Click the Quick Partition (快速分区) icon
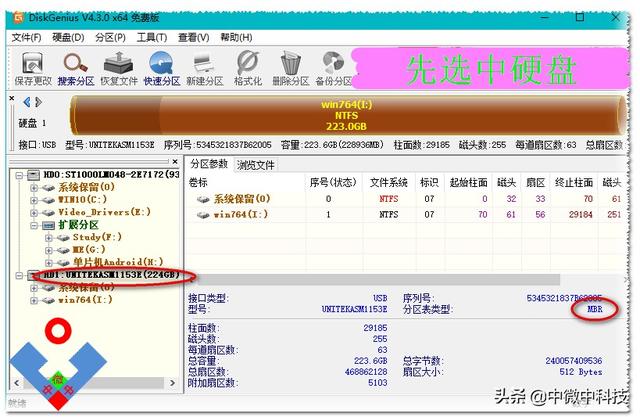 pyautogui.click(x=162, y=69)
